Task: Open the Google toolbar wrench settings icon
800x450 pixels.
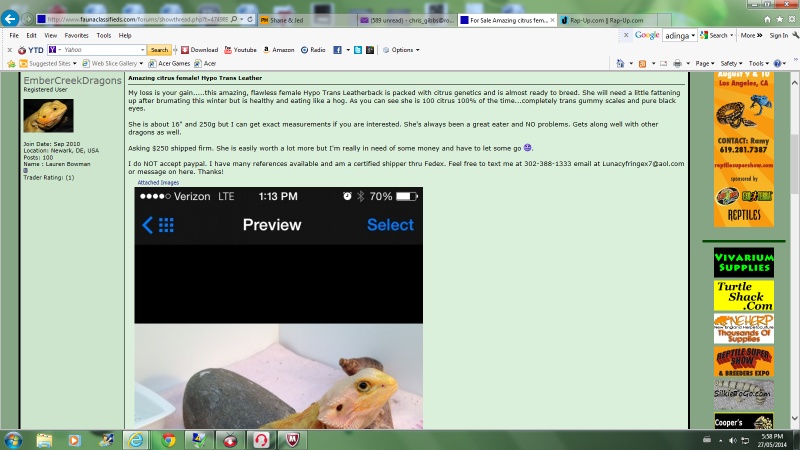Action: pyautogui.click(x=795, y=36)
